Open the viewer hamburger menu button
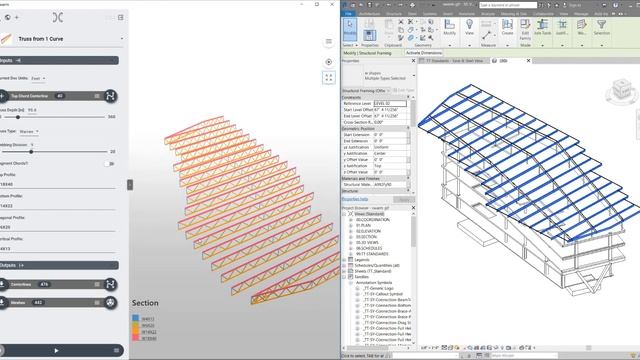The height and width of the screenshot is (360, 640). click(329, 42)
